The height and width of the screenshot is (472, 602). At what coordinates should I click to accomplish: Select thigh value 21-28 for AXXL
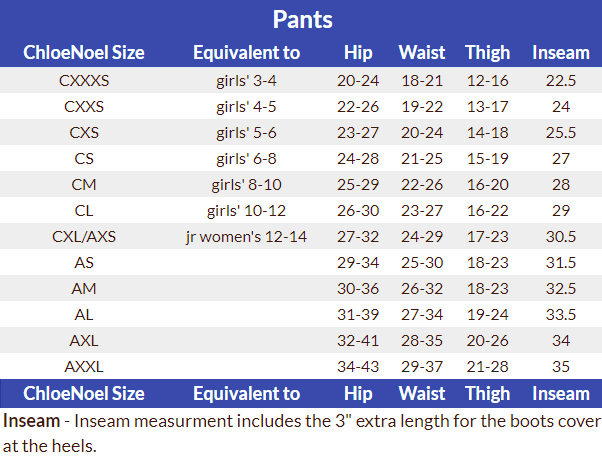coord(487,367)
